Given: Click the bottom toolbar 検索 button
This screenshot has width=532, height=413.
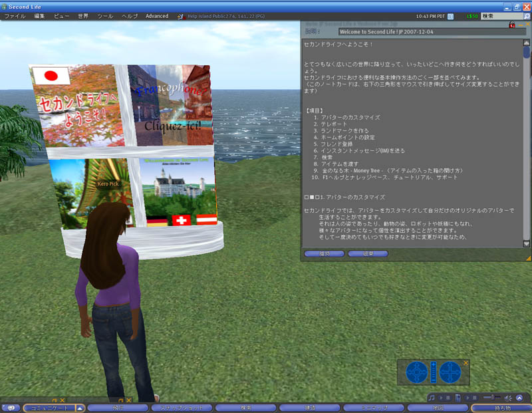Looking at the screenshot, I should pyautogui.click(x=245, y=408).
